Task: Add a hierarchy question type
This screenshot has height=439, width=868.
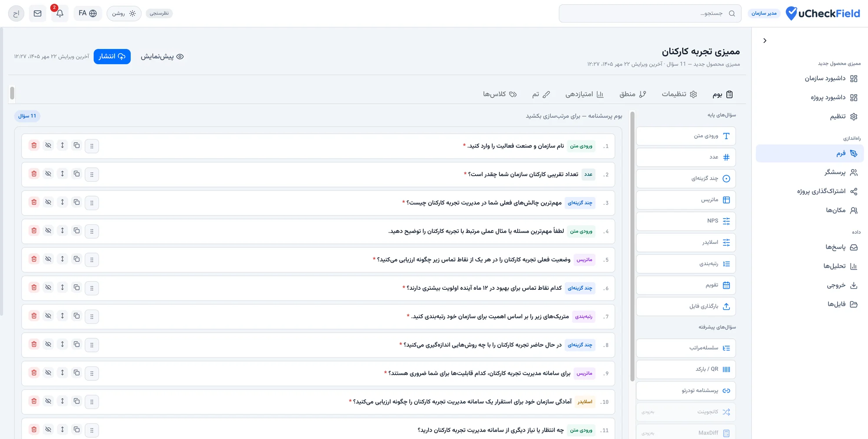Action: coord(686,348)
